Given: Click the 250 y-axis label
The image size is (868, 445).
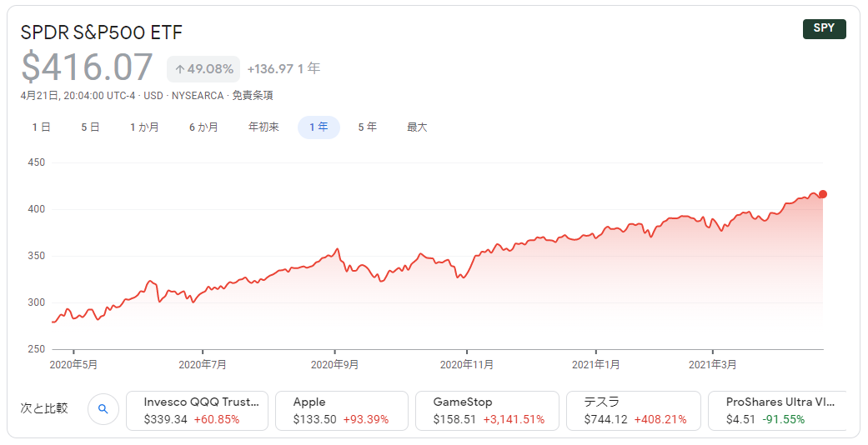Looking at the screenshot, I should pyautogui.click(x=37, y=349).
